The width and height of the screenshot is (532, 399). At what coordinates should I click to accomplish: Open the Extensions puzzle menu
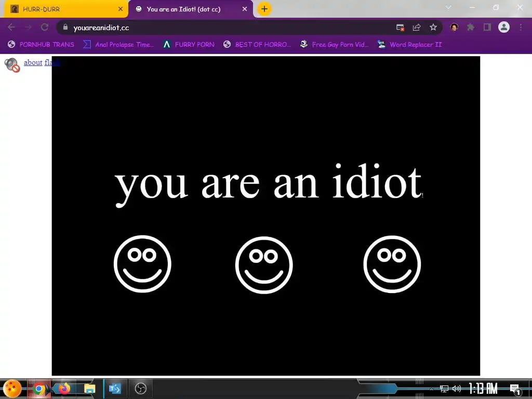[471, 27]
